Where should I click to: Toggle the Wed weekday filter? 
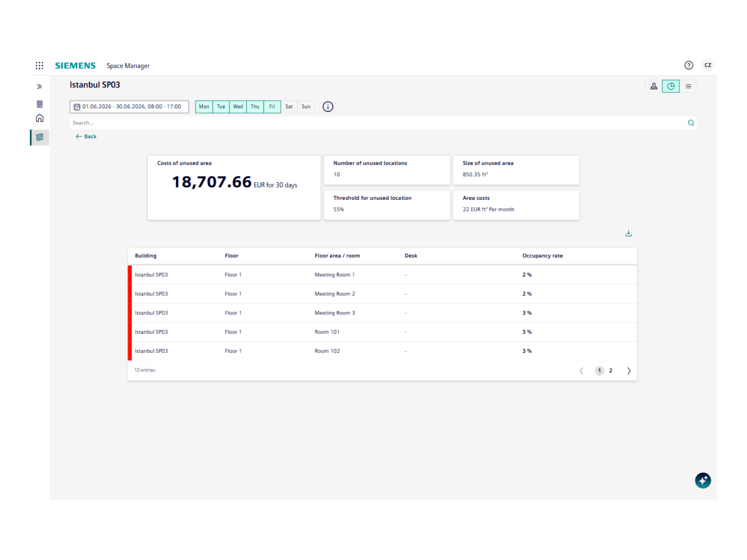238,107
